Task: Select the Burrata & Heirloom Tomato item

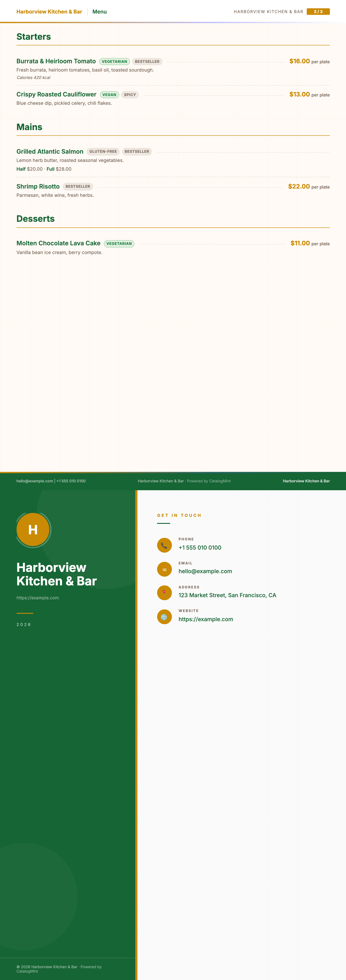Action: point(56,61)
